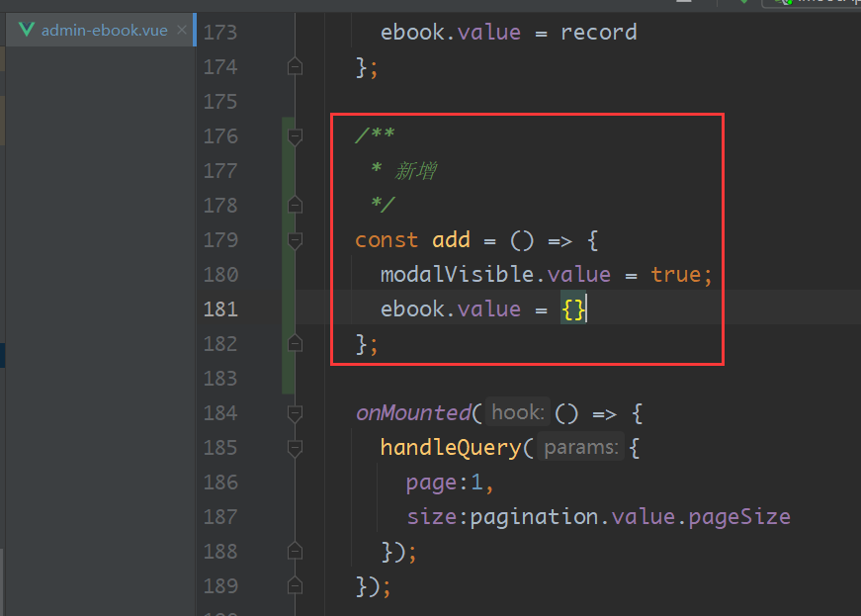Collapse handleQuery call at line 185

click(295, 448)
